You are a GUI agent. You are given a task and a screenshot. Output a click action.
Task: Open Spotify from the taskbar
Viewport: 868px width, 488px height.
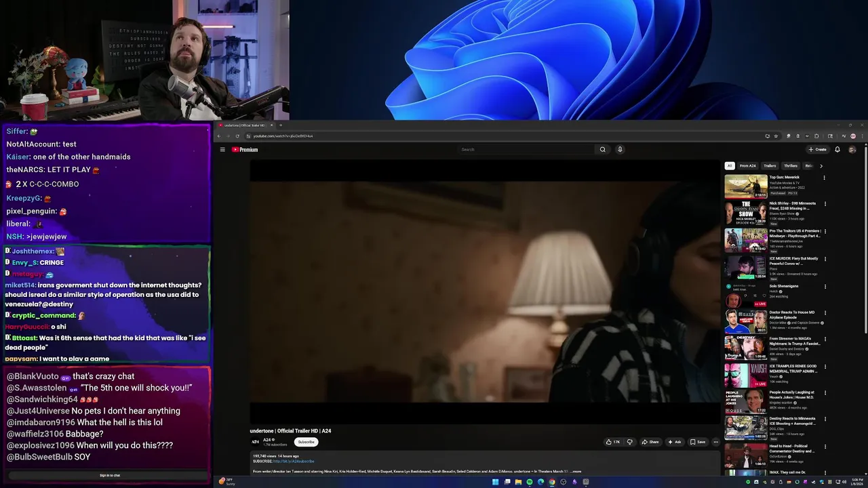[530, 482]
